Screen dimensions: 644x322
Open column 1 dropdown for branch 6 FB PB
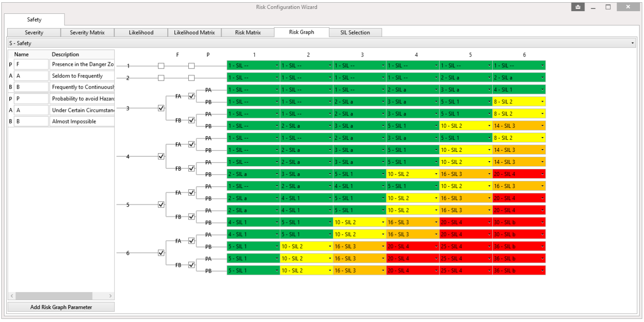click(x=253, y=270)
